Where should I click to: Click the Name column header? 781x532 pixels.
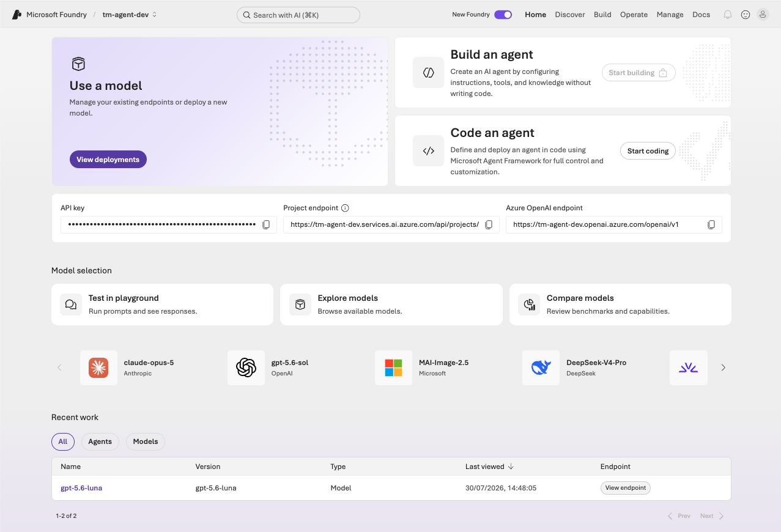tap(71, 467)
